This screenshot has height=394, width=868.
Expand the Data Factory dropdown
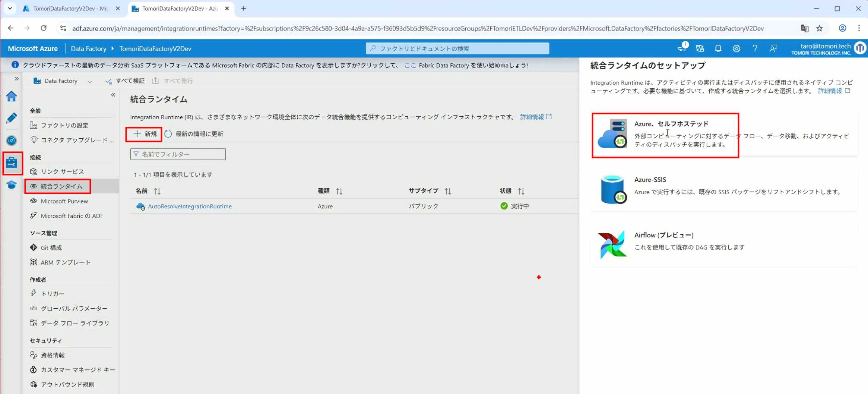tap(89, 81)
